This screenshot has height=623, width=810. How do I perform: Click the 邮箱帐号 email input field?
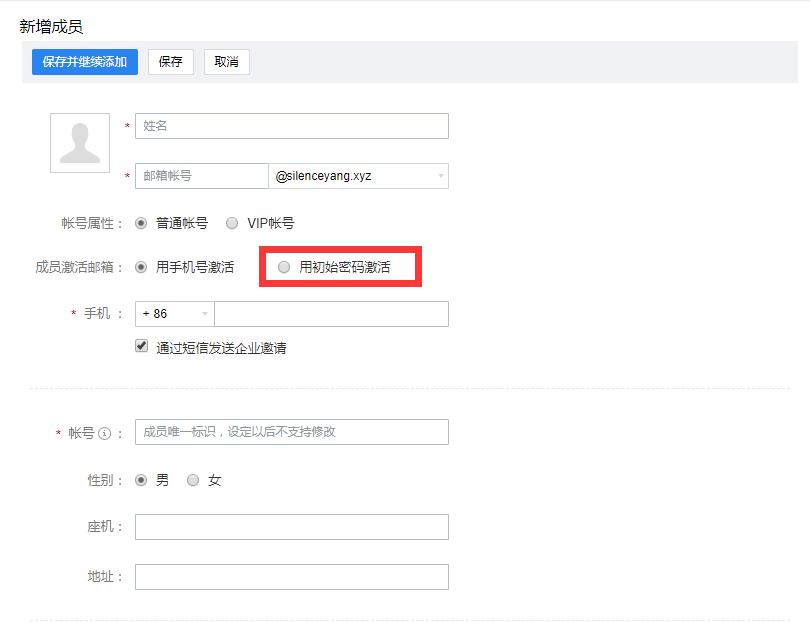coord(200,176)
